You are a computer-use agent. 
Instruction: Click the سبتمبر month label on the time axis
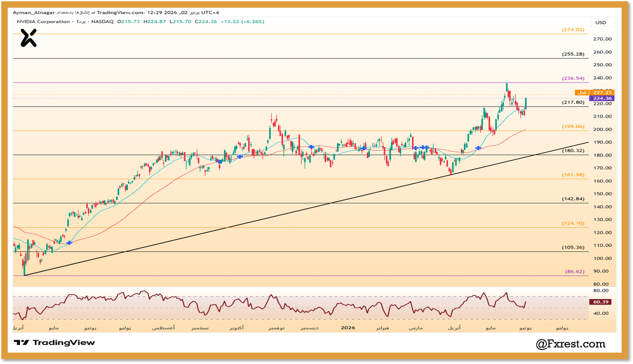click(x=200, y=328)
